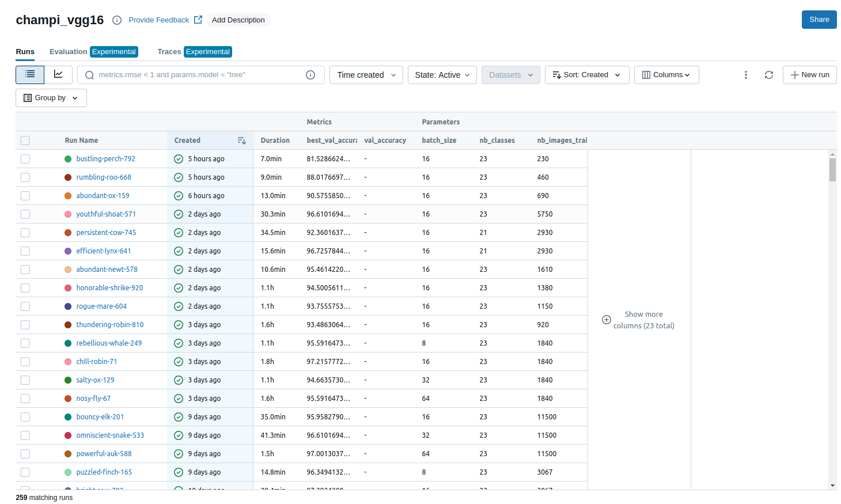The height and width of the screenshot is (504, 841).
Task: Click the finished status icon for puzzled-finch-165
Action: click(179, 472)
